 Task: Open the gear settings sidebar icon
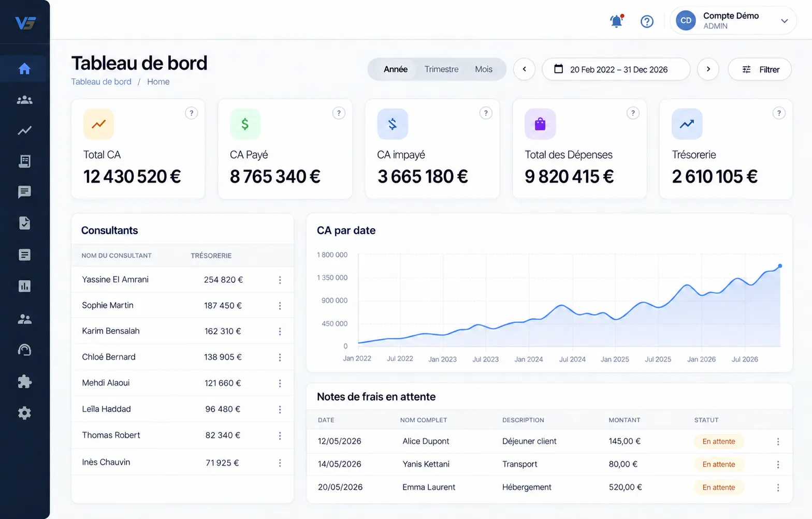(24, 413)
